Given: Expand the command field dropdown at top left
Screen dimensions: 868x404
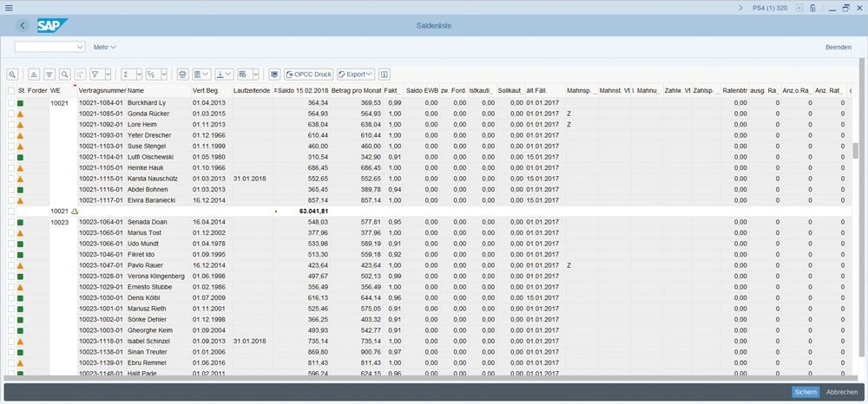Looking at the screenshot, I should [x=80, y=47].
